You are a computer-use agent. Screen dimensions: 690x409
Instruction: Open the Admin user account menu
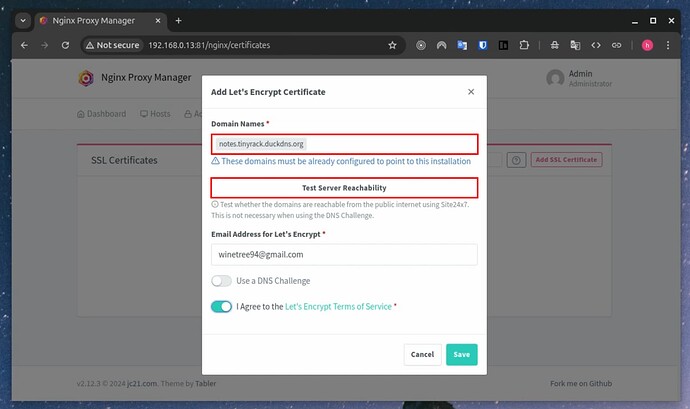point(579,78)
